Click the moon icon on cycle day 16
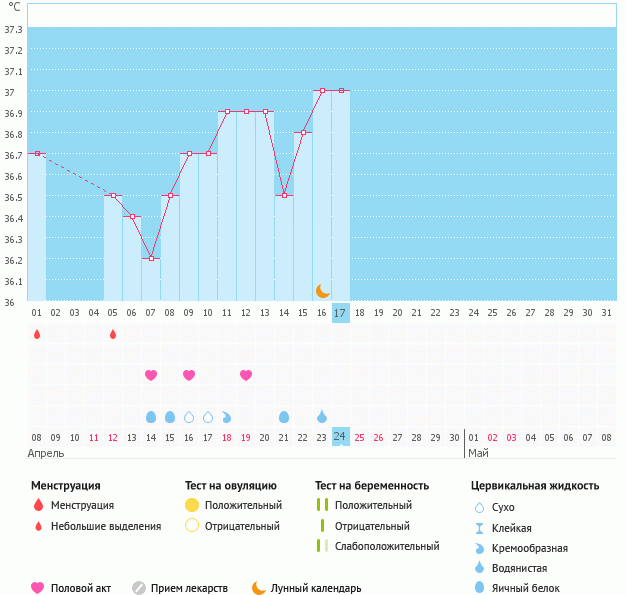 pyautogui.click(x=322, y=290)
